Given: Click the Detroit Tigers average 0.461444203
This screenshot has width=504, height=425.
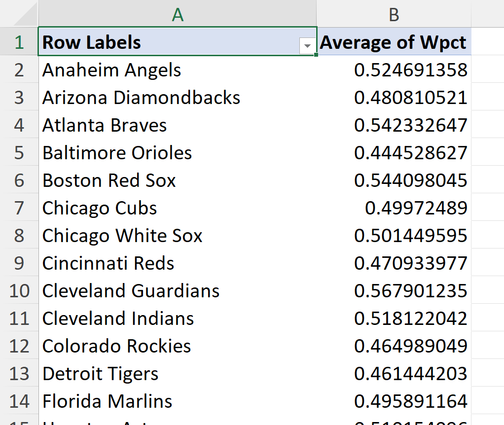Looking at the screenshot, I should (x=410, y=374).
